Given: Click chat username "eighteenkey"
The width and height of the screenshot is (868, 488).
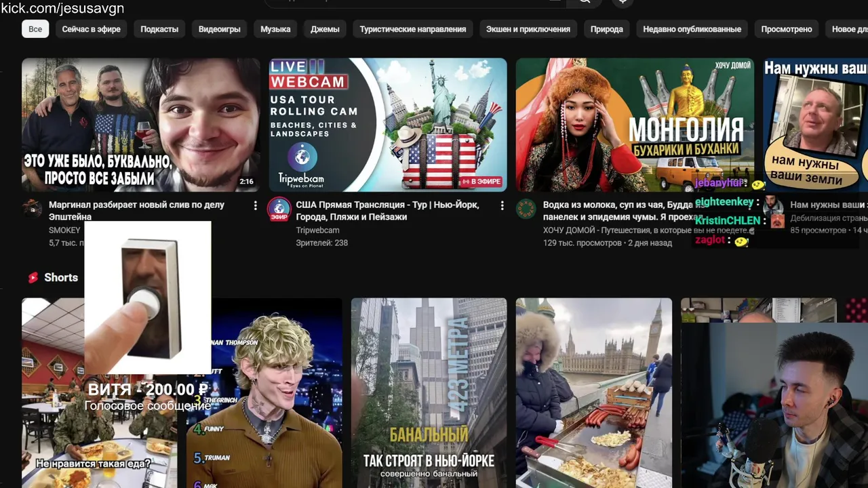Looking at the screenshot, I should click(724, 202).
